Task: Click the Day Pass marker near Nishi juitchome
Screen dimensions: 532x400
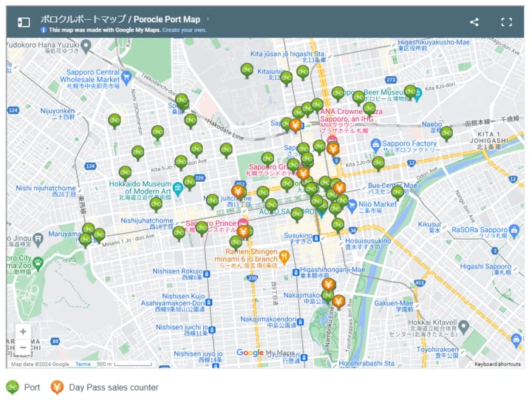Action: pyautogui.click(x=238, y=191)
